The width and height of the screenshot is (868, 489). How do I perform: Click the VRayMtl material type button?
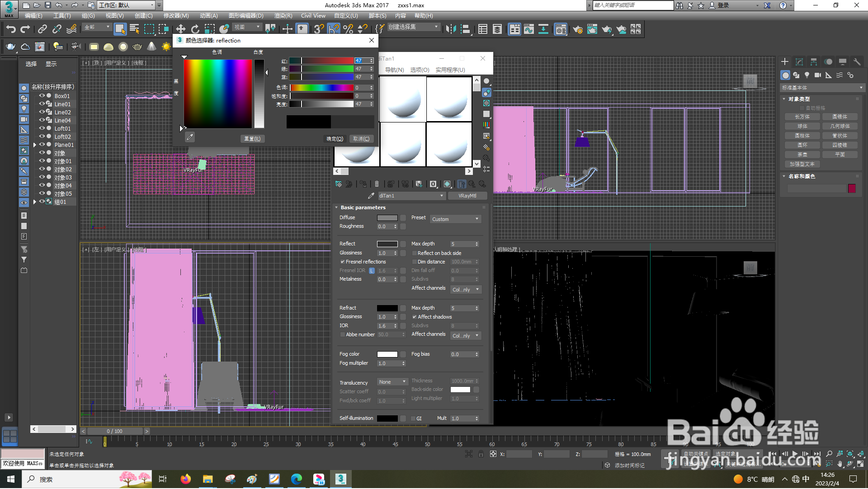tap(467, 196)
